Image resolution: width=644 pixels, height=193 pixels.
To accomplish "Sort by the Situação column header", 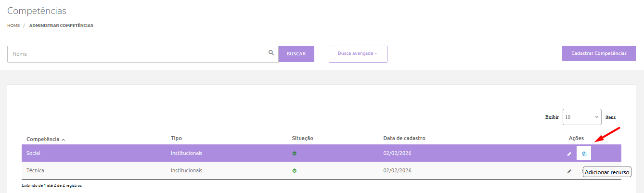I will pyautogui.click(x=302, y=138).
